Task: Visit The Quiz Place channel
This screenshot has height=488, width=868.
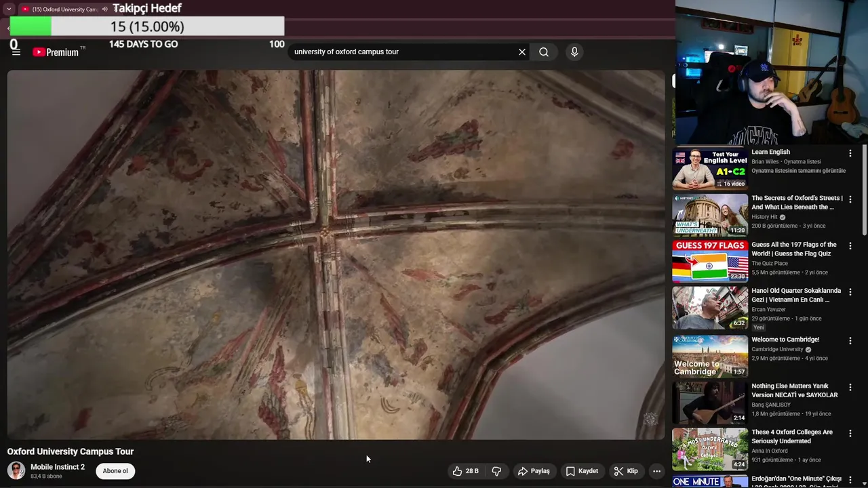Action: 770,263
